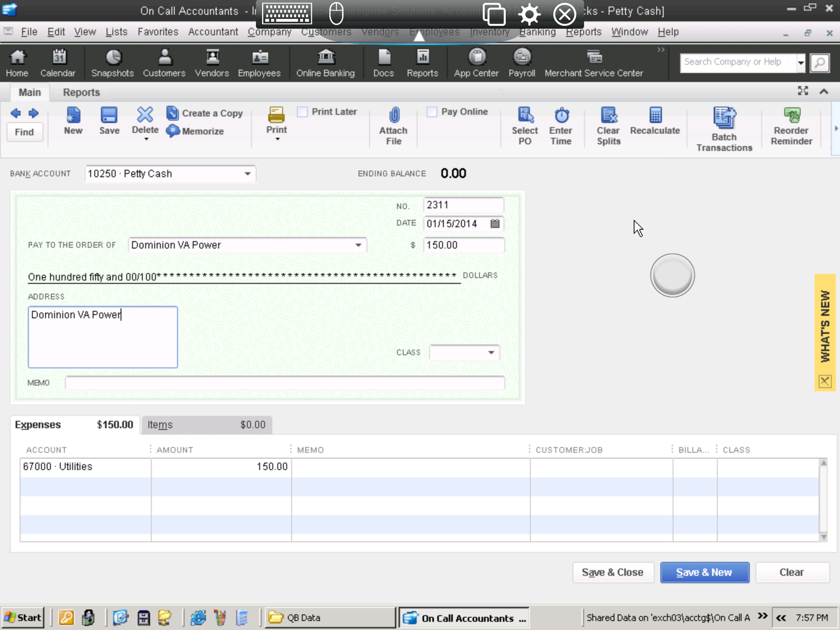Open the Employees center icon
This screenshot has width=840, height=630.
259,62
